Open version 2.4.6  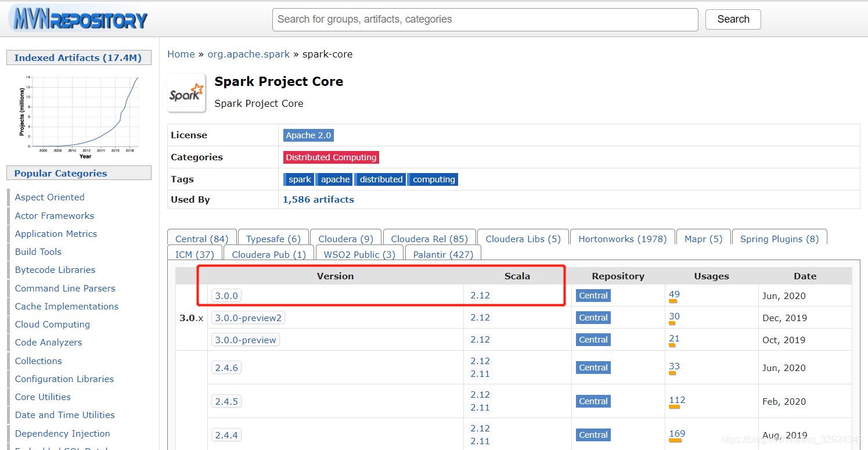coord(226,368)
